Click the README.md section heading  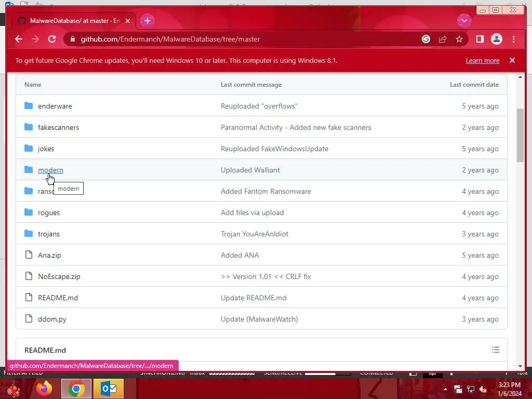point(45,350)
